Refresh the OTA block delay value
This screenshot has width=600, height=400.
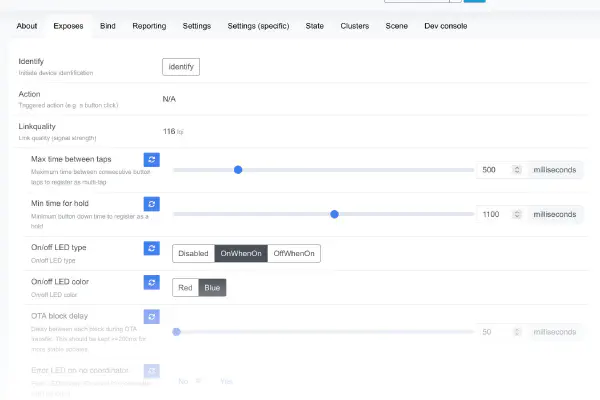point(151,317)
